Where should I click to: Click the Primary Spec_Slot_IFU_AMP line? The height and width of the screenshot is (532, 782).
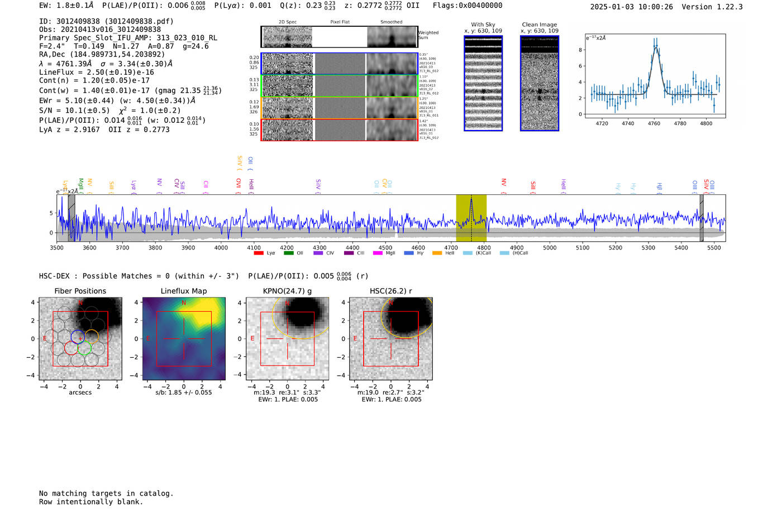pyautogui.click(x=128, y=38)
